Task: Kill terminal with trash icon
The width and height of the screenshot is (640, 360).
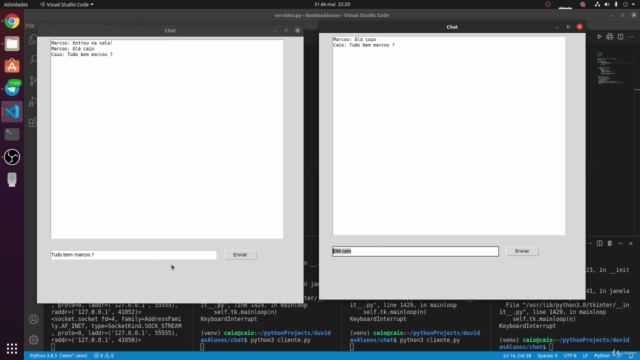Action: point(610,243)
